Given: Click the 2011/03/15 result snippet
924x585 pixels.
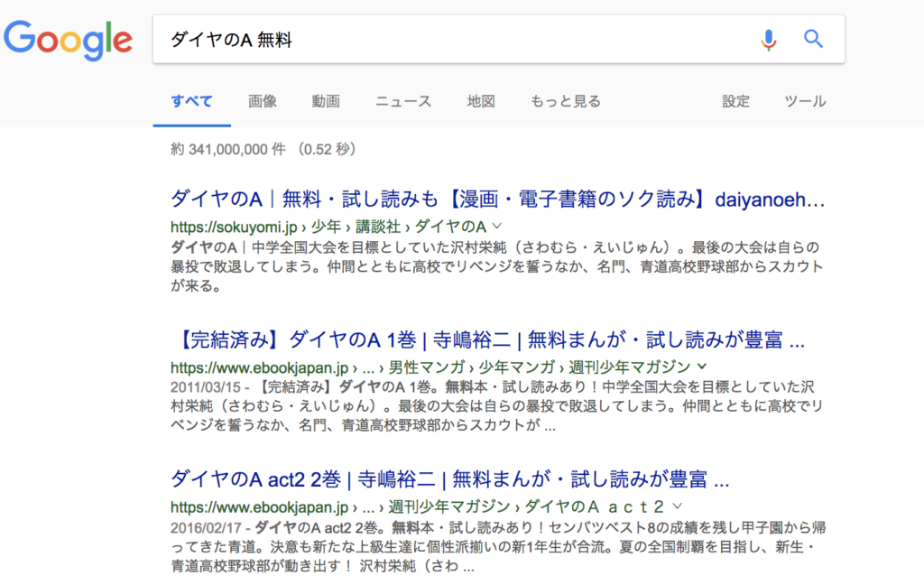Looking at the screenshot, I should coord(497,406).
